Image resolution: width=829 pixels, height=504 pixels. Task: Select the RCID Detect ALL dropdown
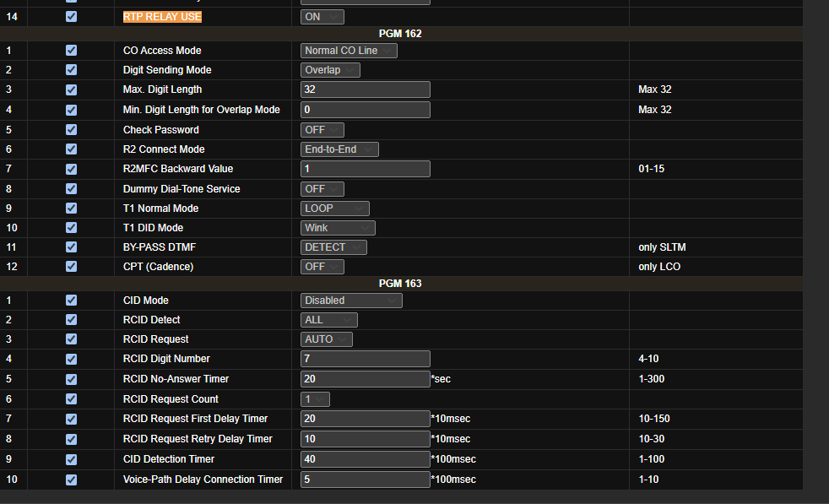(329, 320)
